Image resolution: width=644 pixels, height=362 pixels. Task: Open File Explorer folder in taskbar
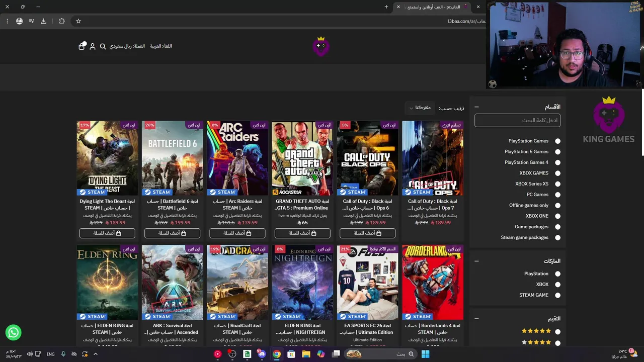306,354
